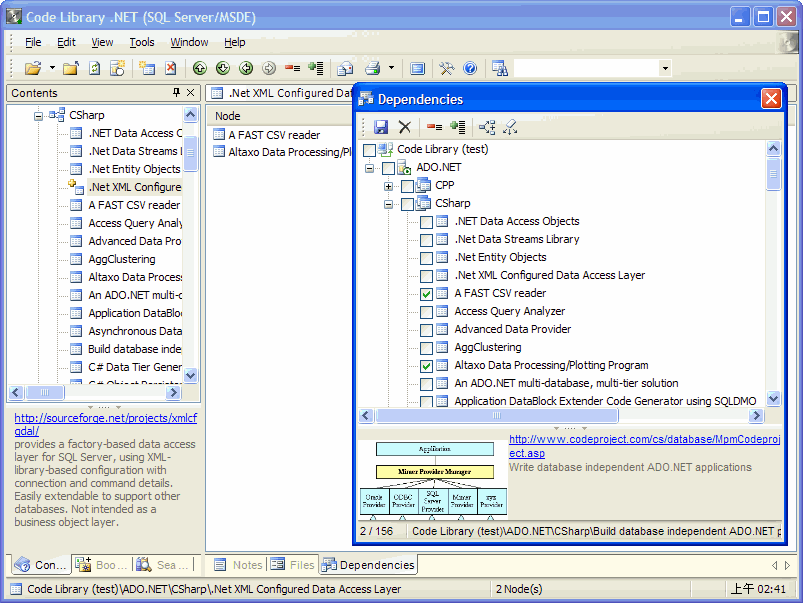Image resolution: width=803 pixels, height=603 pixels.
Task: Check the ADO.NET checkbox in Dependencies
Action: [388, 168]
